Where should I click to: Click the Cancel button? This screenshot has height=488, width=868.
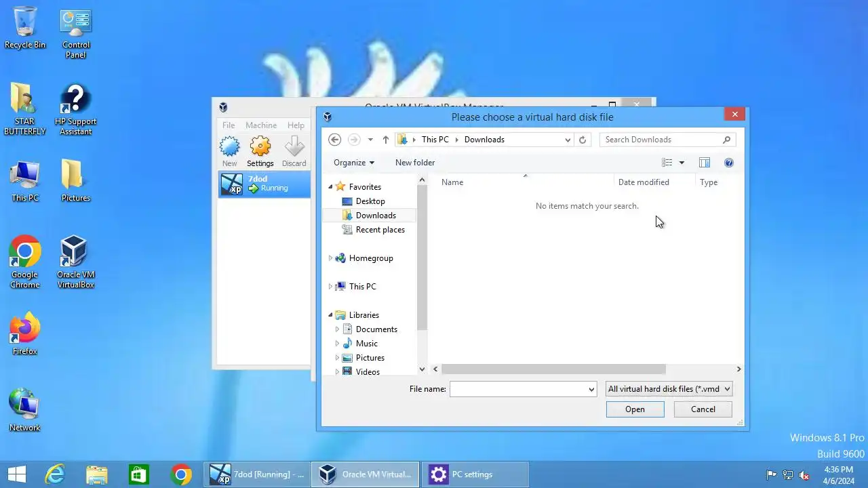tap(703, 409)
